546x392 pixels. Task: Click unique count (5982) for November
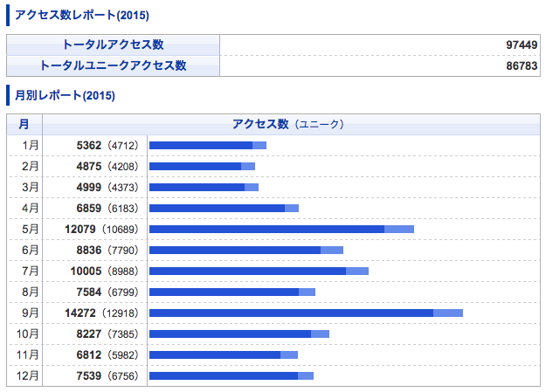(123, 354)
